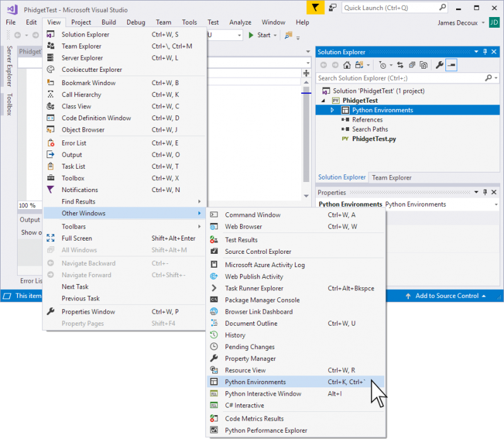Close the Solution Explorer panel

[494, 52]
